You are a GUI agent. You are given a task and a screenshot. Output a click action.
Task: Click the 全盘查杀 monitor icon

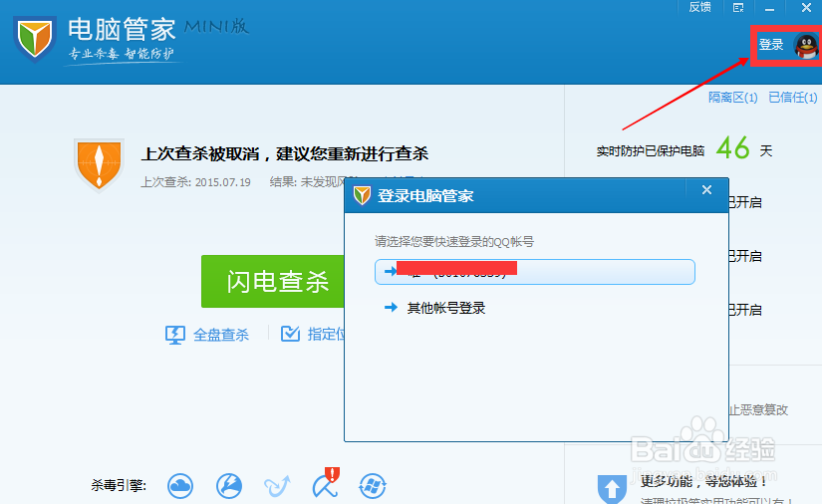point(175,335)
